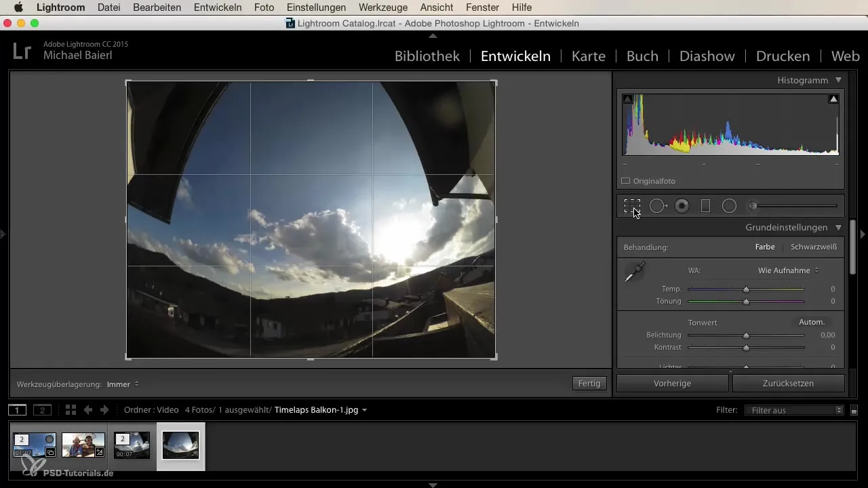Select the Radial Filter tool icon
The image size is (868, 488).
coord(729,206)
